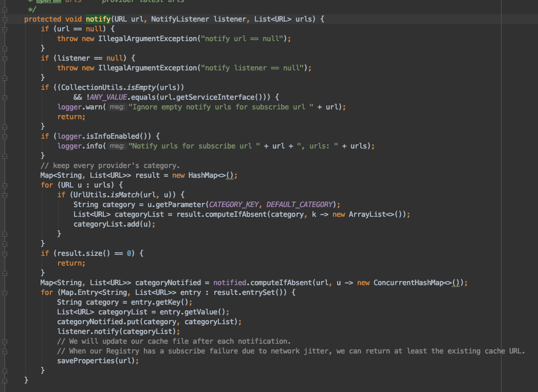Screen dimensions: 538x392
Task: Click the 'protected' keyword
Action: pyautogui.click(x=43, y=19)
